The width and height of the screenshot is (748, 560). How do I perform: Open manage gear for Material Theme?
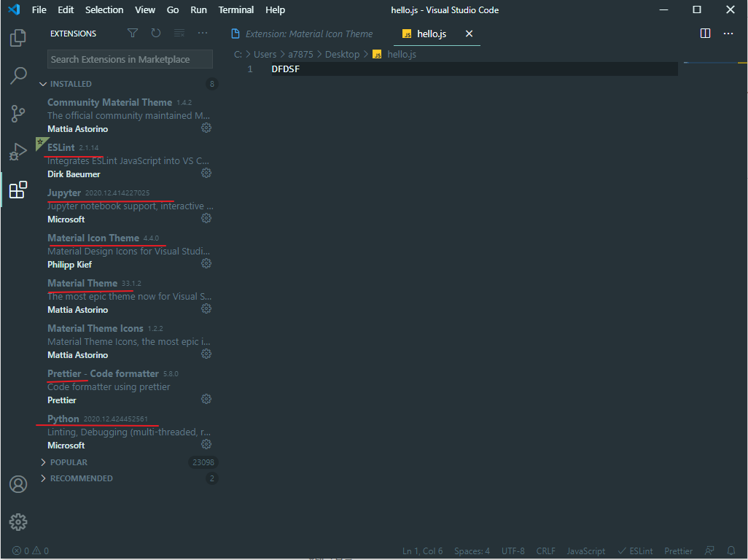[x=206, y=308]
